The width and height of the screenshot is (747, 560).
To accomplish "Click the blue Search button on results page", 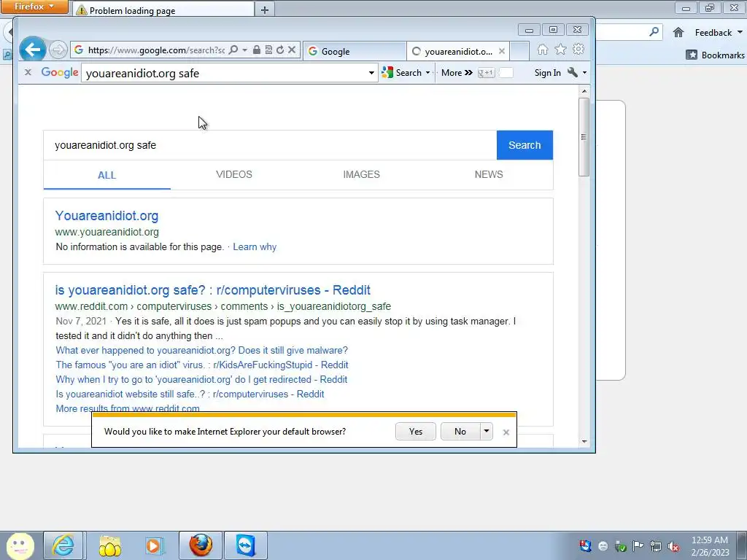I will tap(525, 145).
